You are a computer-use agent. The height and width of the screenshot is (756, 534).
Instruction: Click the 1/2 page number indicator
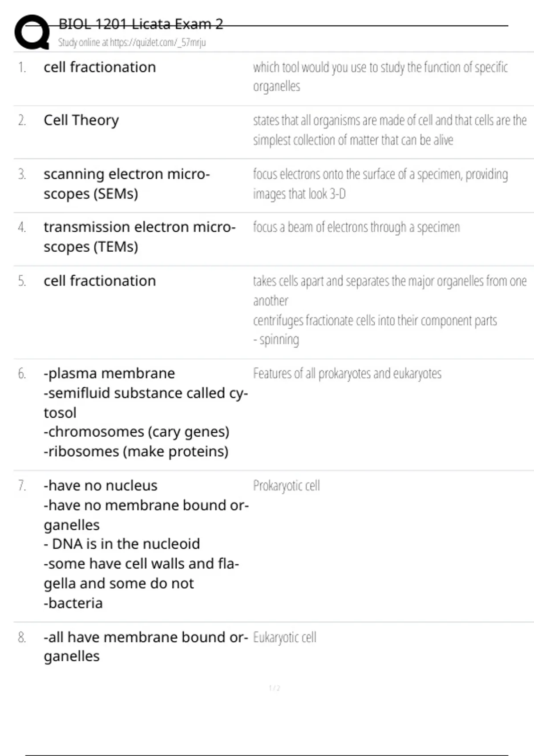click(x=275, y=688)
